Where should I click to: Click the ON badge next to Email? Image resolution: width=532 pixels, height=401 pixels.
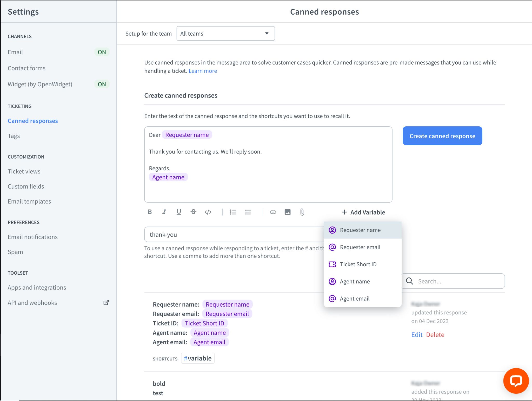click(102, 52)
